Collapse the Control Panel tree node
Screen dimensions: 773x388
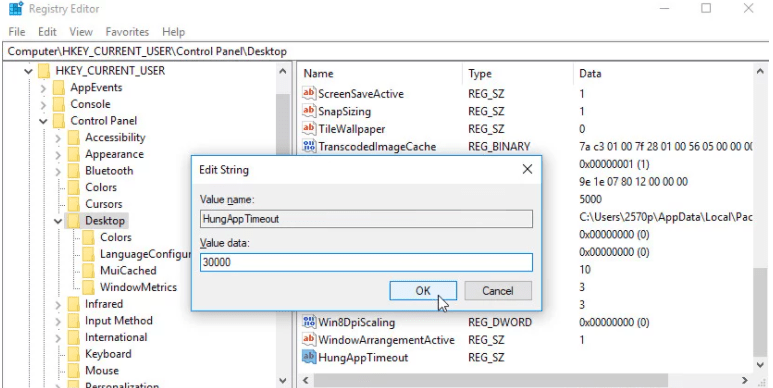[43, 121]
